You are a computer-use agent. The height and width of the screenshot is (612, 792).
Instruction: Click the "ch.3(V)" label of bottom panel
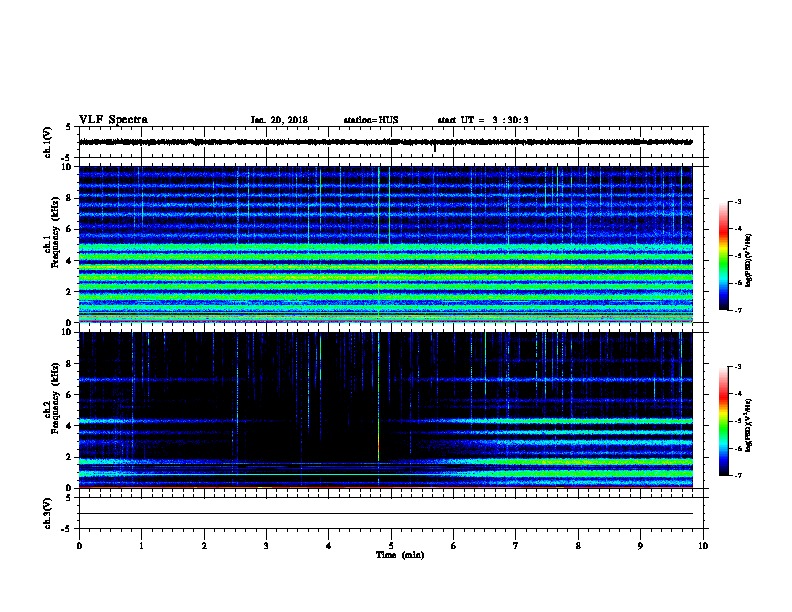[47, 513]
